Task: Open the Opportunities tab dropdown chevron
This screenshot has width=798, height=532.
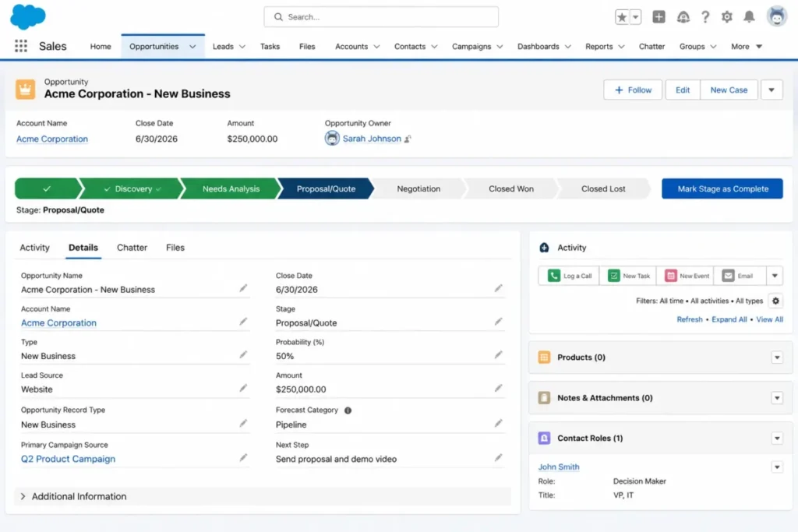Action: (192, 46)
